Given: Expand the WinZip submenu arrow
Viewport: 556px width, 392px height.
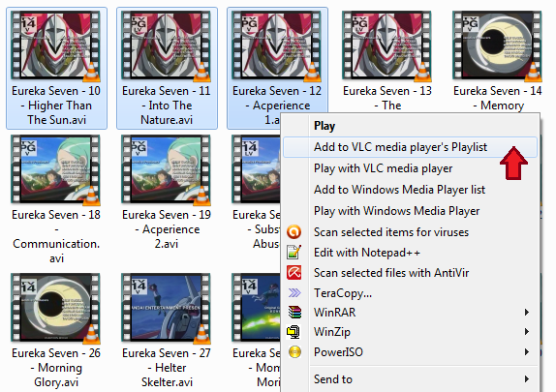Looking at the screenshot, I should pos(527,332).
